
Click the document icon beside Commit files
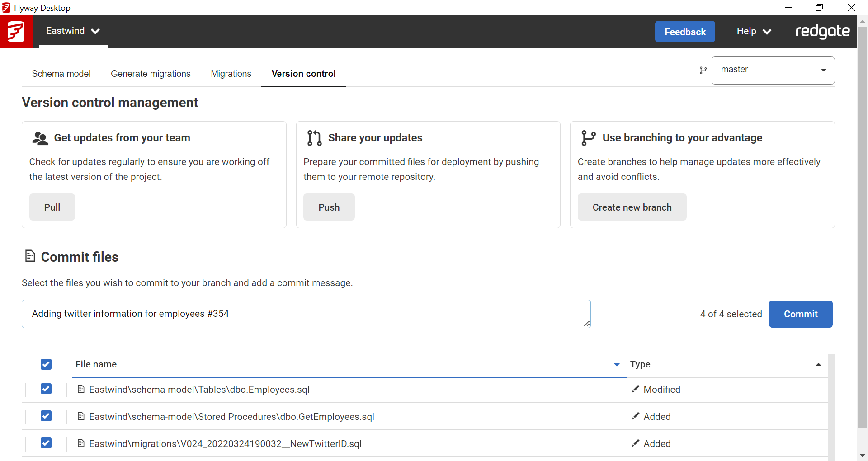coord(30,256)
